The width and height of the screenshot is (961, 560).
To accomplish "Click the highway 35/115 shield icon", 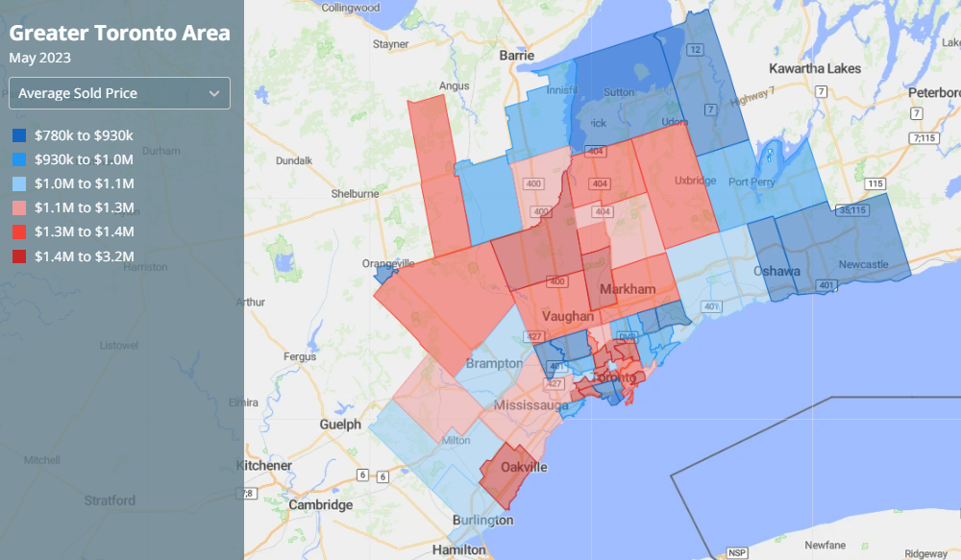I will (852, 210).
